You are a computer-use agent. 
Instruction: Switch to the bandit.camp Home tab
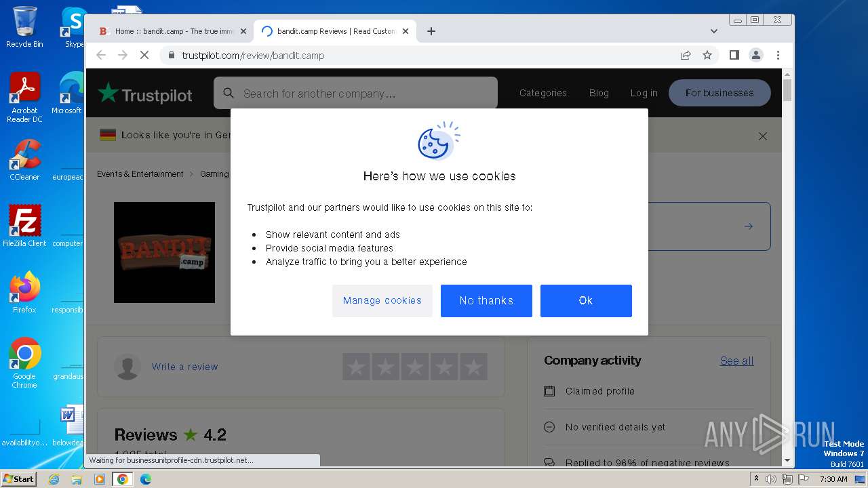point(174,31)
